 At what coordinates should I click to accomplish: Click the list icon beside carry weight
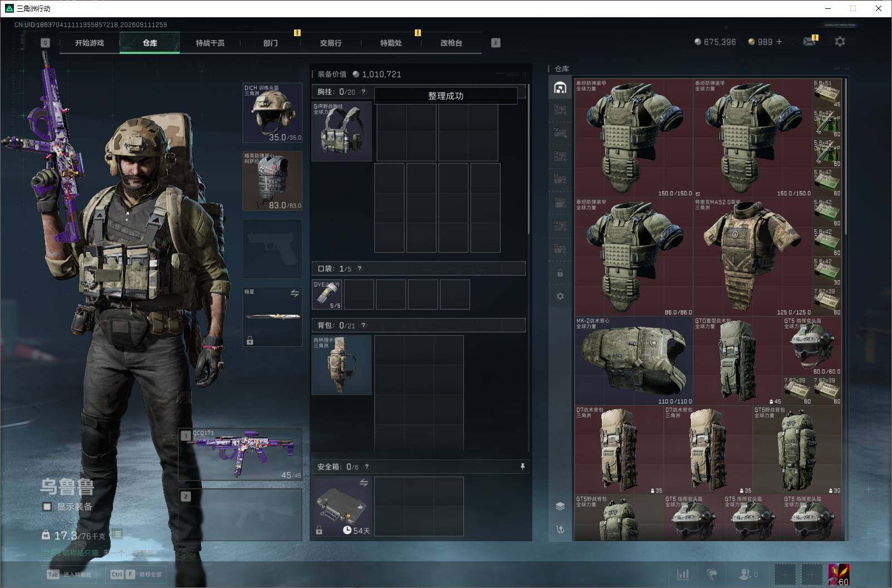117,535
